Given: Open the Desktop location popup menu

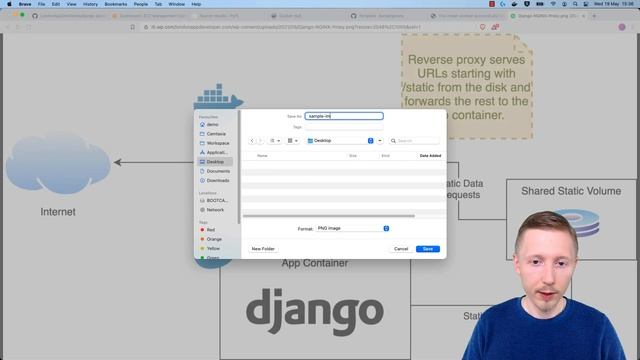Looking at the screenshot, I should coord(340,141).
